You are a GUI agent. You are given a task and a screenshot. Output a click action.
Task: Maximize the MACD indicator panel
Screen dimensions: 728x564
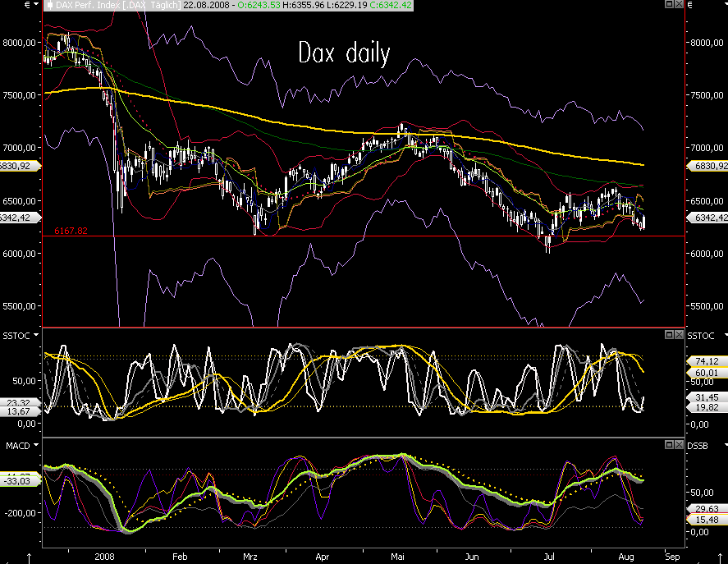click(x=668, y=445)
